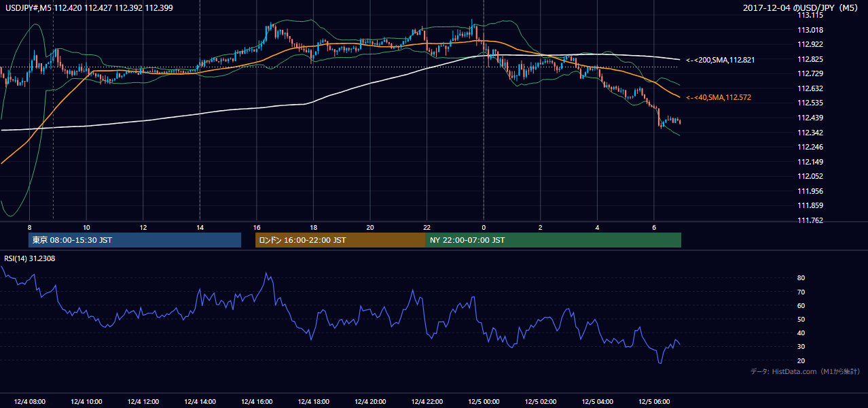This screenshot has width=868, height=408.
Task: Click the 112.922 price axis label
Action: point(810,44)
